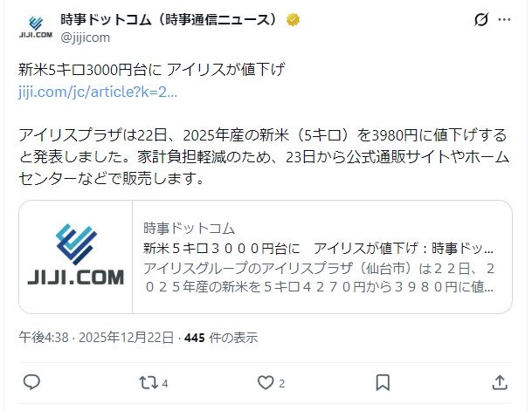532x411 pixels.
Task: Open the link card article headline
Action: point(318,249)
